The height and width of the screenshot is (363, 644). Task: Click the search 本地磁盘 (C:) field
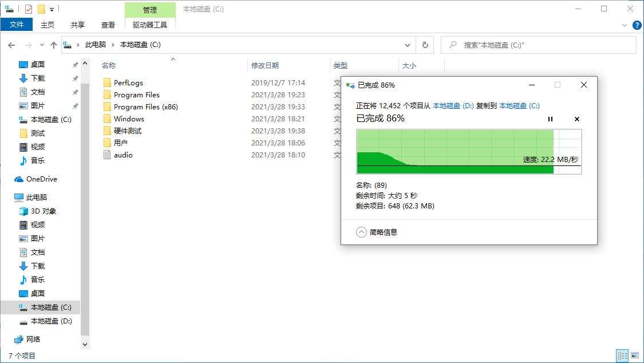539,45
